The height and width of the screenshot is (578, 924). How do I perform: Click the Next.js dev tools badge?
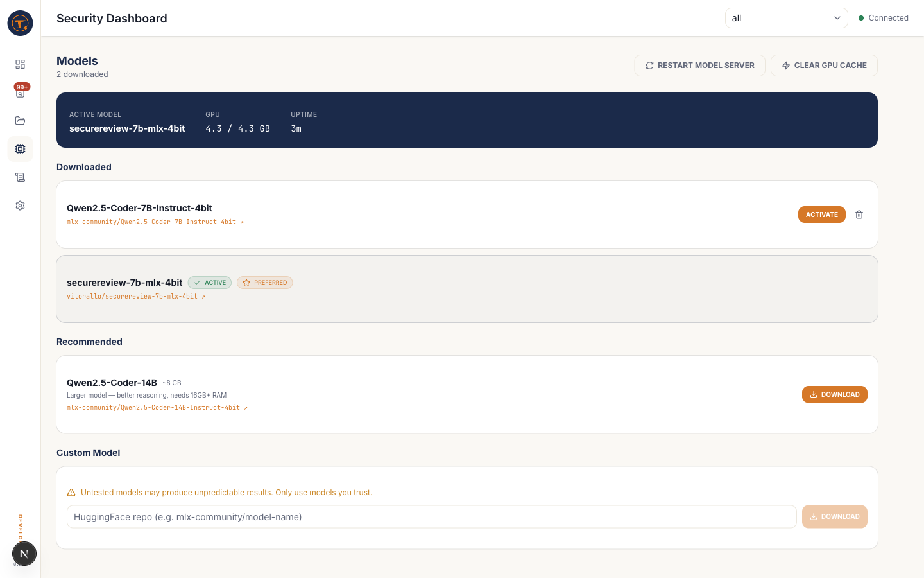[x=24, y=554]
